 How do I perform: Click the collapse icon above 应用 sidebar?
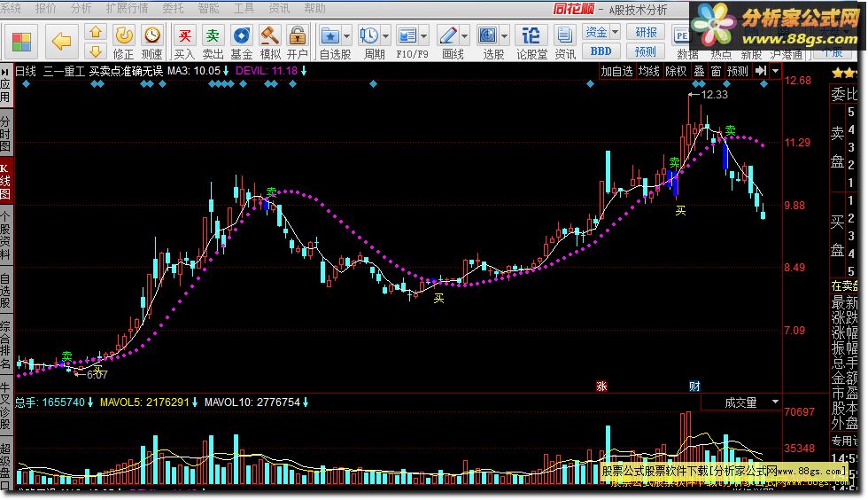[x=5, y=72]
